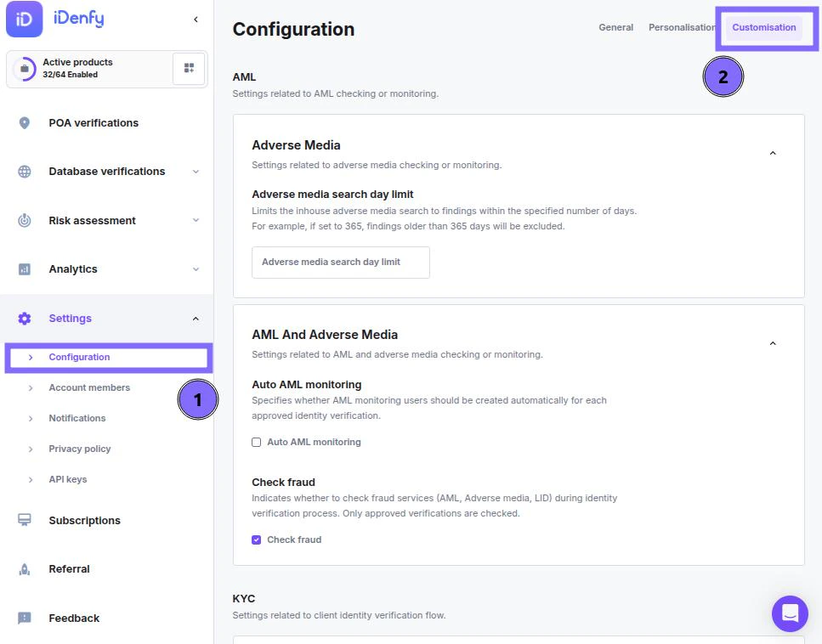Open the chat support widget

(790, 613)
